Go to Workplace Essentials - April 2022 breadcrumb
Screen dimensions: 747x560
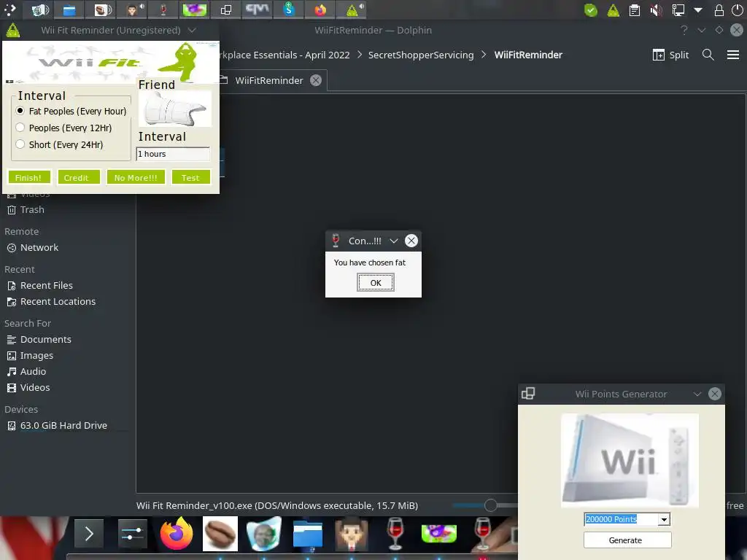[x=285, y=55]
